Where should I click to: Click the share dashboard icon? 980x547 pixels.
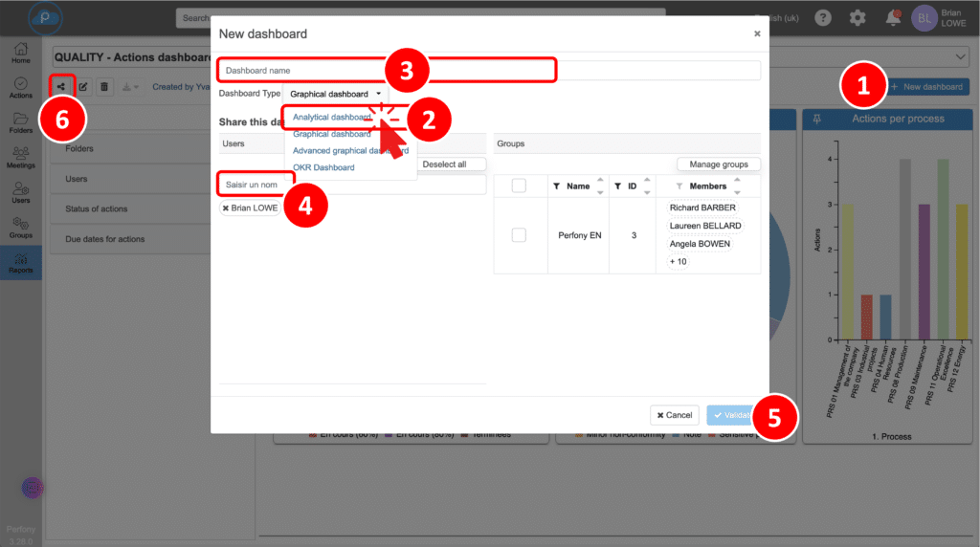[61, 87]
